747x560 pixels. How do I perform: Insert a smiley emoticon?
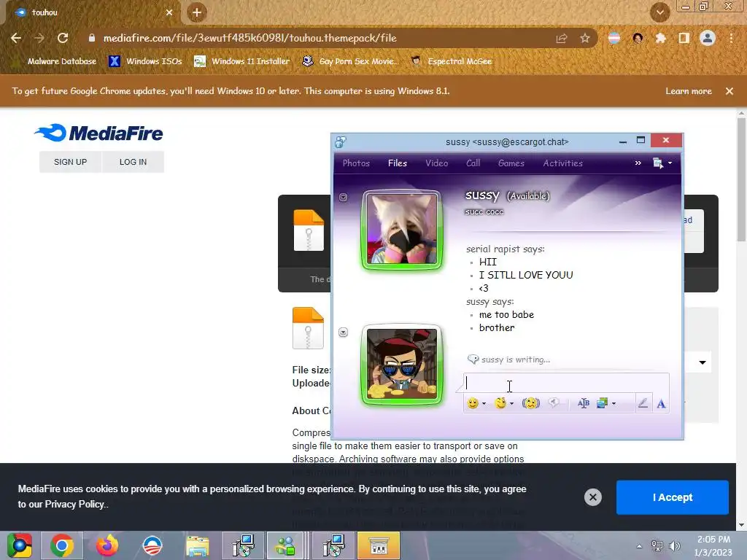pos(472,403)
